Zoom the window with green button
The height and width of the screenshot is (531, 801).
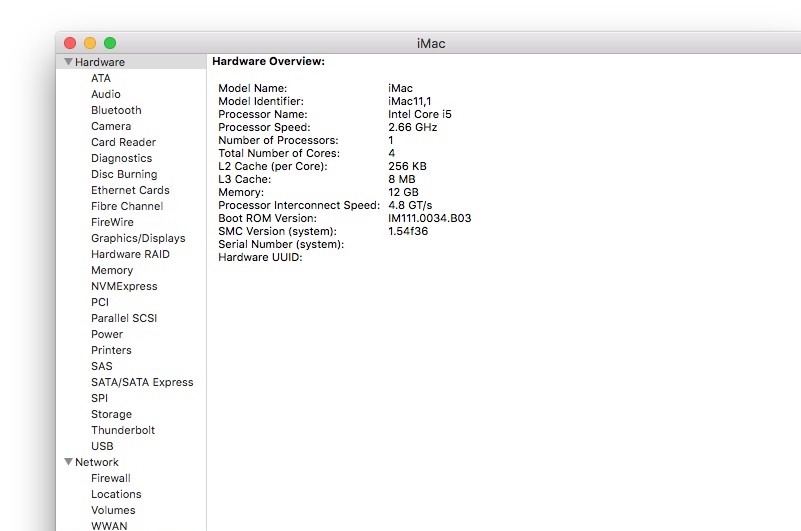tap(110, 43)
